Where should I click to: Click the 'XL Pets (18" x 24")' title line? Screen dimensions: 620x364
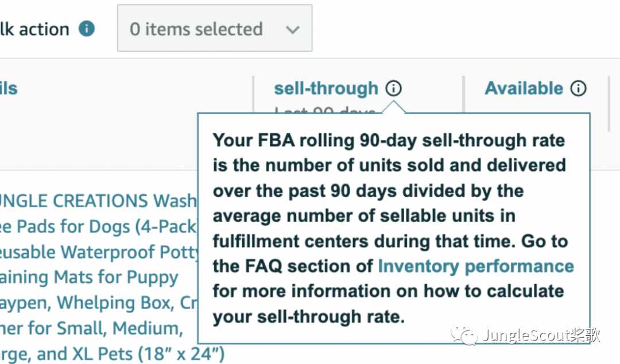pos(113,354)
